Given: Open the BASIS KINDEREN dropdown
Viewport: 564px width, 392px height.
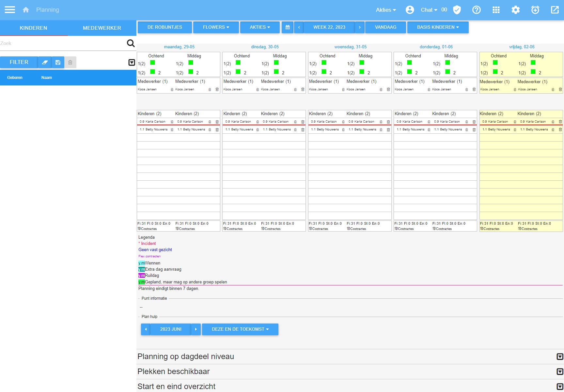Looking at the screenshot, I should 438,27.
